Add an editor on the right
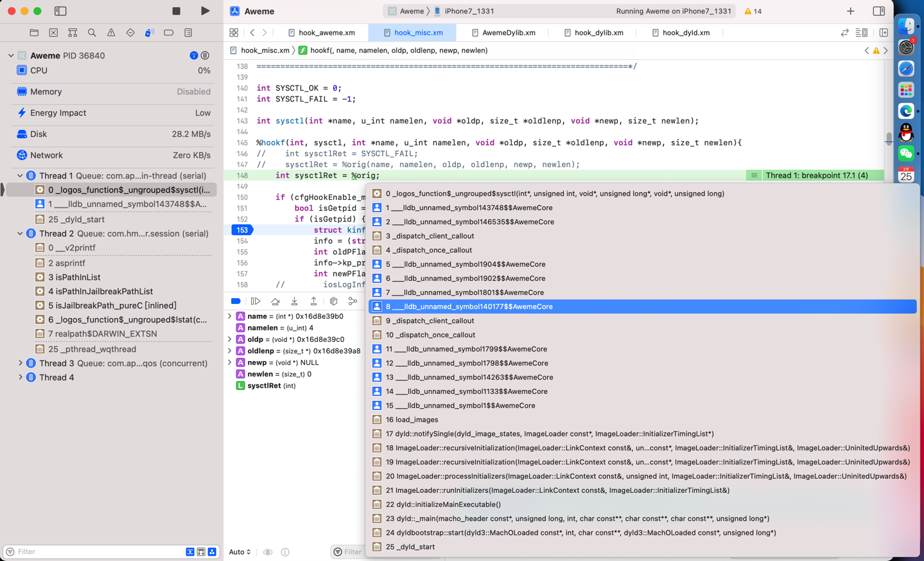 point(884,32)
